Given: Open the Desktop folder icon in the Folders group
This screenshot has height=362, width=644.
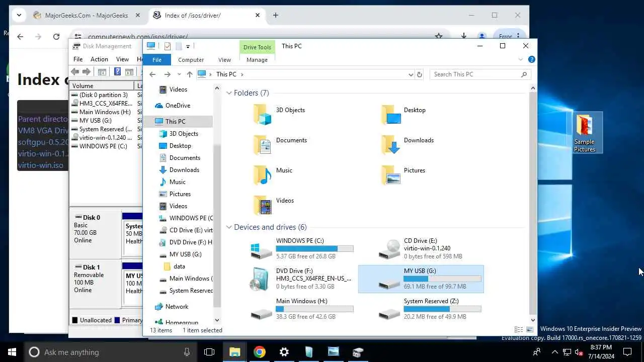Looking at the screenshot, I should click(390, 115).
